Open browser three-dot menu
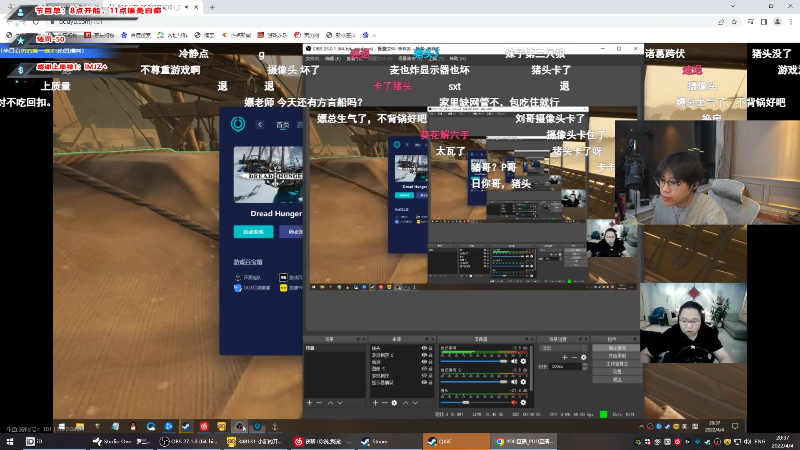Viewport: 800px width, 450px height. pyautogui.click(x=791, y=22)
